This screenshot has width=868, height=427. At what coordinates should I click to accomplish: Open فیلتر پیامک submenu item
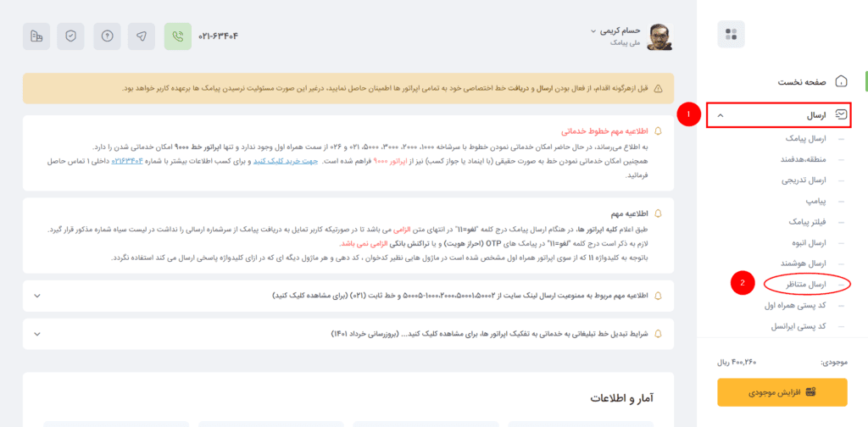[808, 222]
